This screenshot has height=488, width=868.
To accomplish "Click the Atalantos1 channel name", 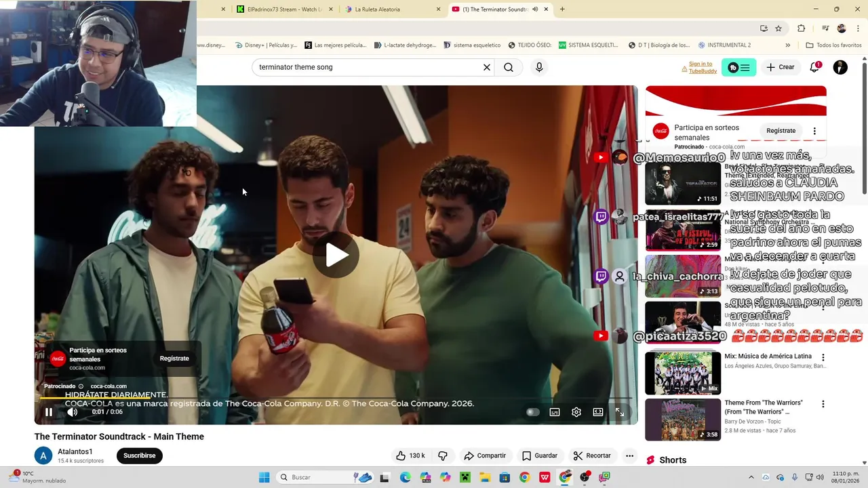I will coord(75,451).
